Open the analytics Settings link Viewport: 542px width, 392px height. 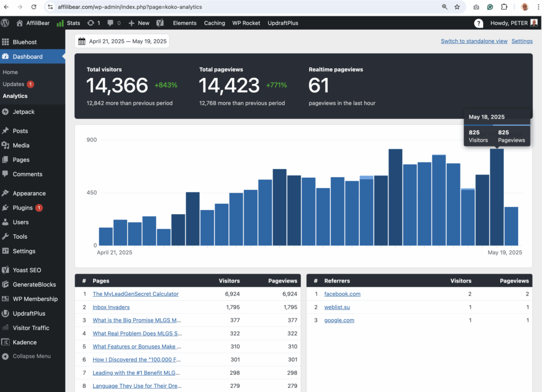click(x=522, y=41)
